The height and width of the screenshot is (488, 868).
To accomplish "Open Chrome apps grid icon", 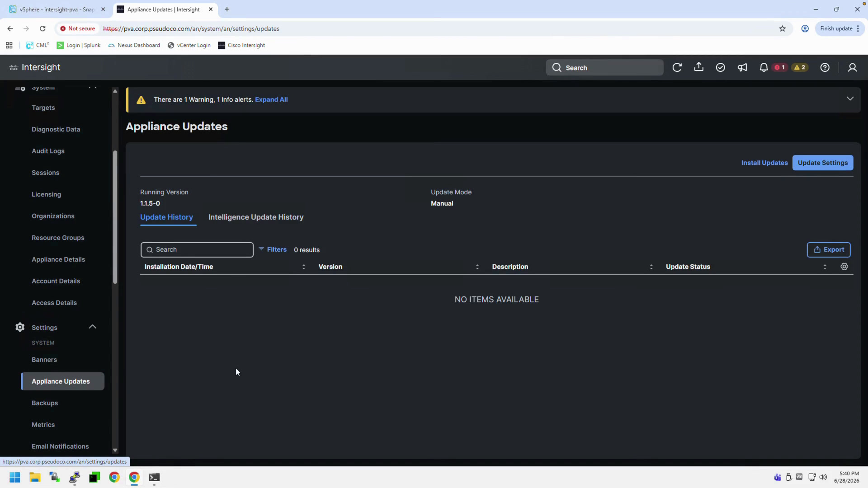I will pos(9,45).
